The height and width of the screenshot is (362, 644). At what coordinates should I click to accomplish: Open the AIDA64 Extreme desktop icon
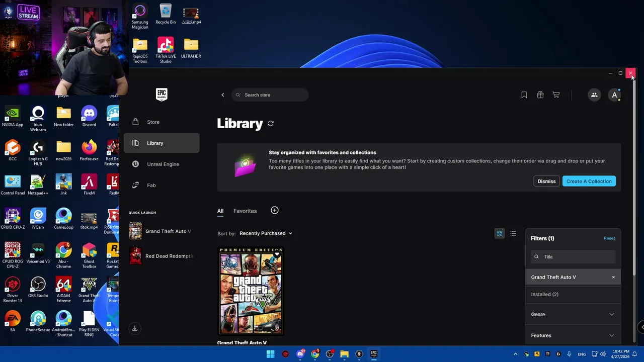[64, 290]
